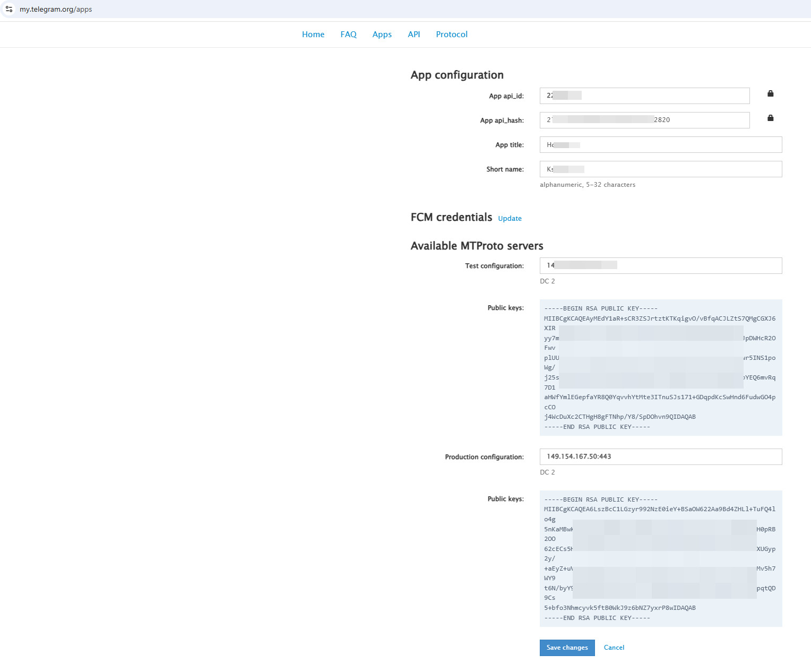Click the production configuration public key text box

click(x=661, y=558)
